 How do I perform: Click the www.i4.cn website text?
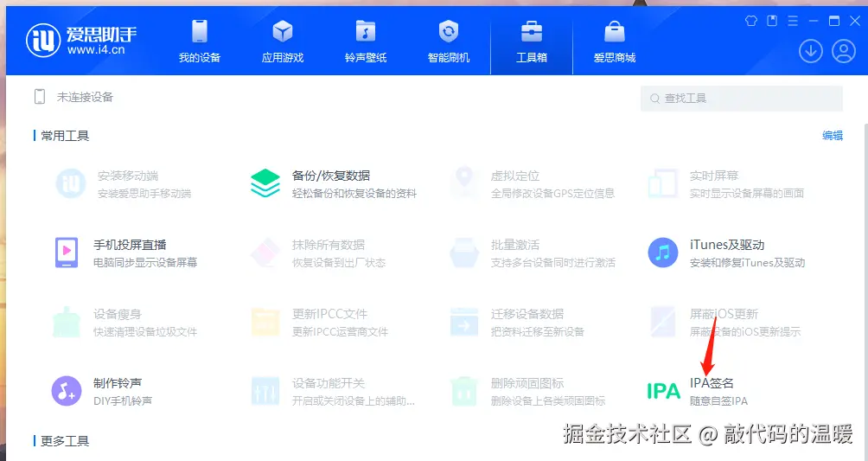click(96, 50)
